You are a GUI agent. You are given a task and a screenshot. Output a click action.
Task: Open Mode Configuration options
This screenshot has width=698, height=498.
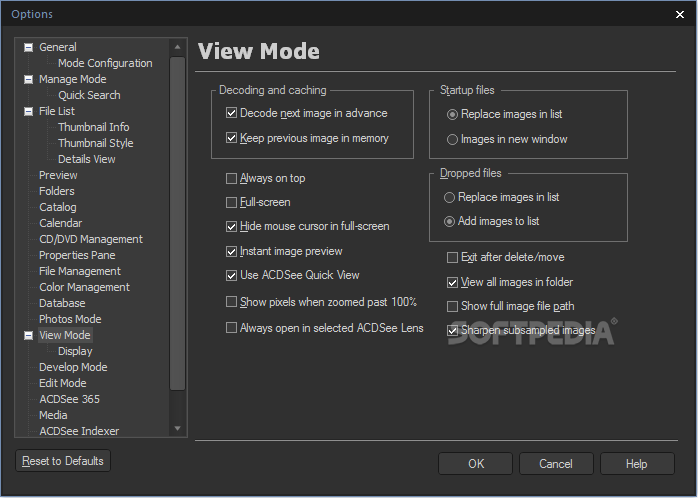tap(105, 63)
